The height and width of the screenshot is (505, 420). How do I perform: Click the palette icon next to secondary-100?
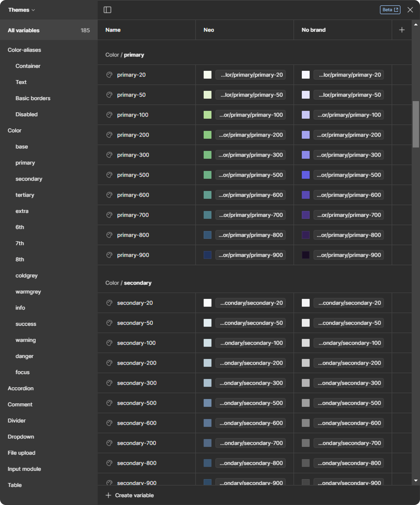[x=109, y=343]
